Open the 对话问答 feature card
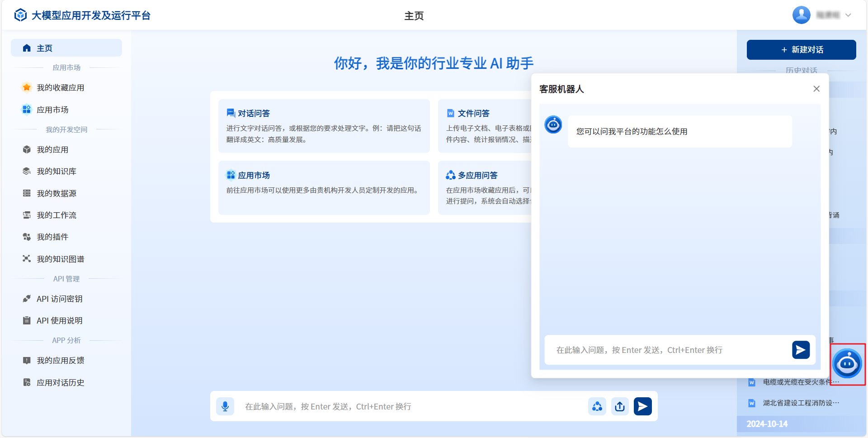 pyautogui.click(x=324, y=126)
